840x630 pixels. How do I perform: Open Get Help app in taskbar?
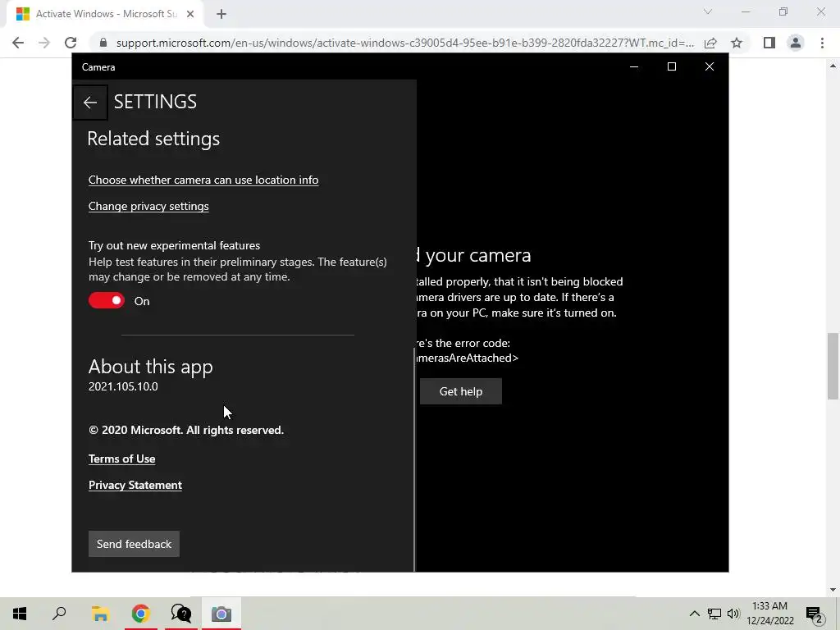pyautogui.click(x=181, y=614)
